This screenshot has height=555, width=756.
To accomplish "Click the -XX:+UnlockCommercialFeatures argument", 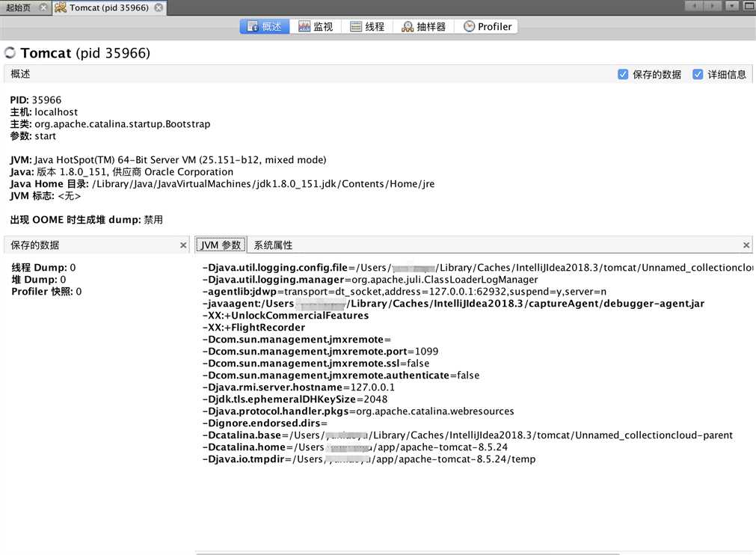I will 286,316.
